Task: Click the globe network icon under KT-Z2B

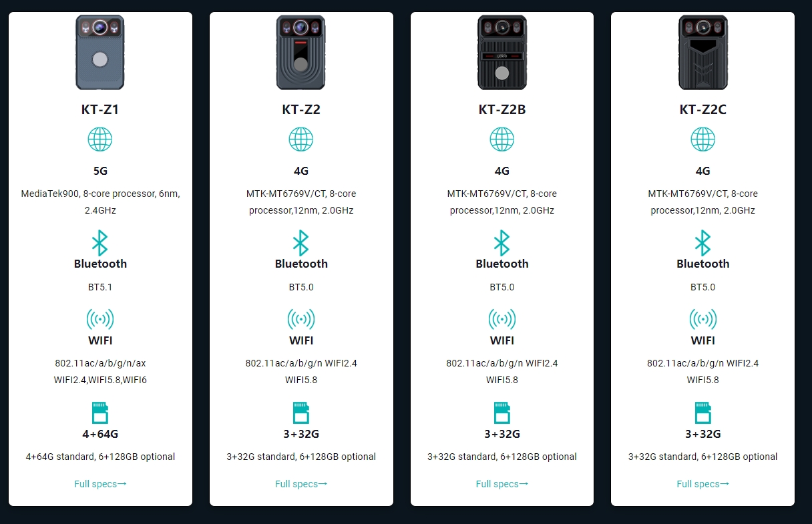Action: 502,140
